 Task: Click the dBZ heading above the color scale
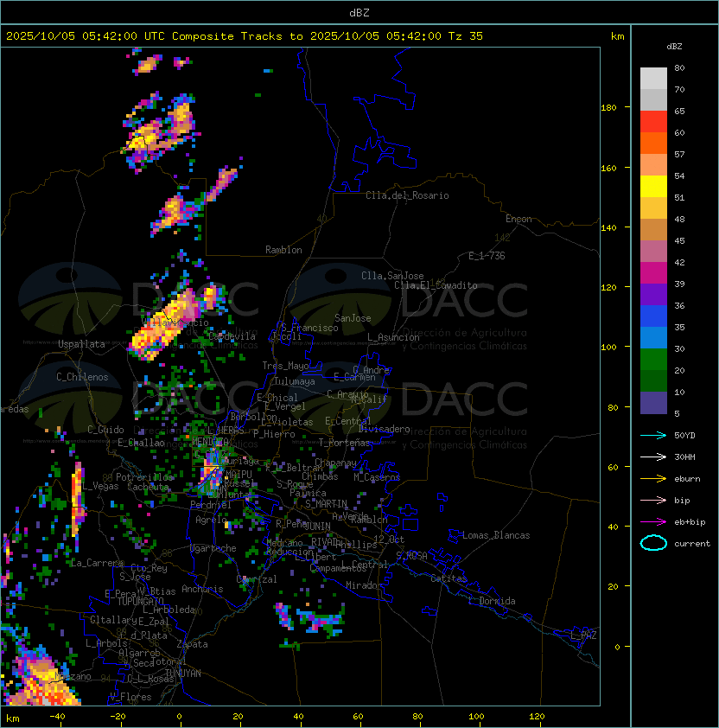tap(674, 47)
